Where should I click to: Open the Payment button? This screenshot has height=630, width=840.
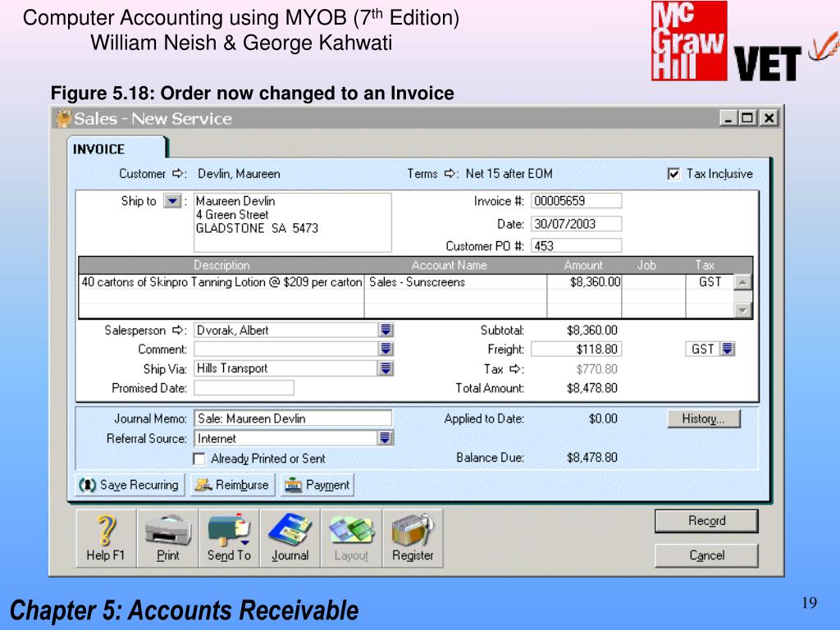point(317,485)
